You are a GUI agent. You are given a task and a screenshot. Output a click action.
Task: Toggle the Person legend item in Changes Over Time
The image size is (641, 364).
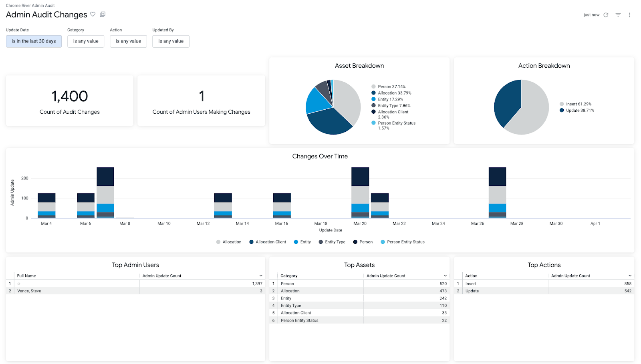click(363, 241)
